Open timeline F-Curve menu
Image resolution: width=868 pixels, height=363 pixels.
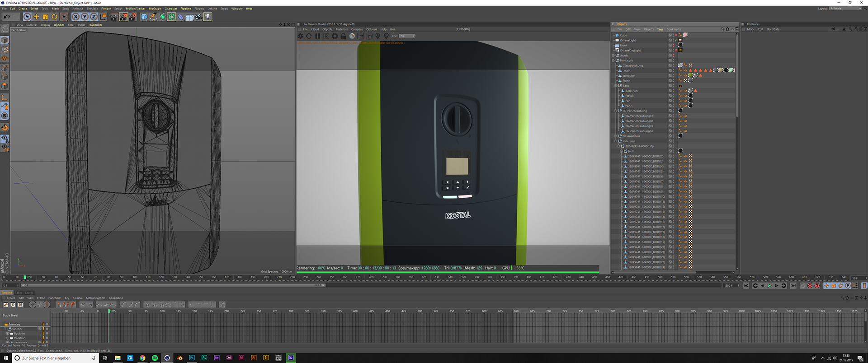[x=77, y=298]
